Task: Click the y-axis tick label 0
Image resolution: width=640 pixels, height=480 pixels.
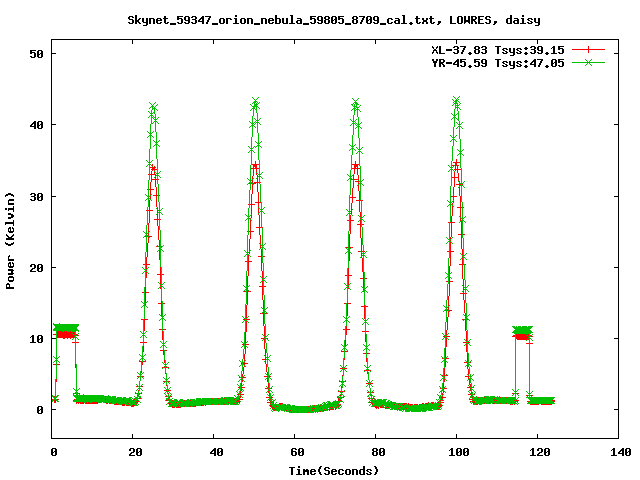Action: tap(40, 410)
